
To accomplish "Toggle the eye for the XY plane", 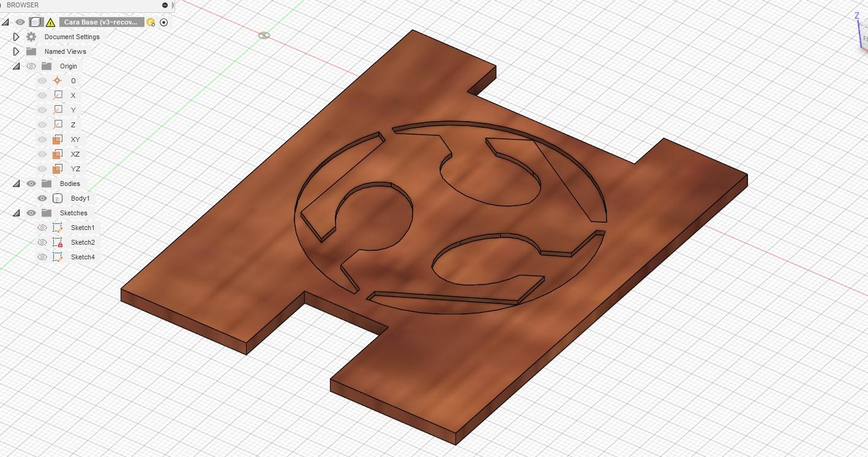I will click(x=42, y=139).
